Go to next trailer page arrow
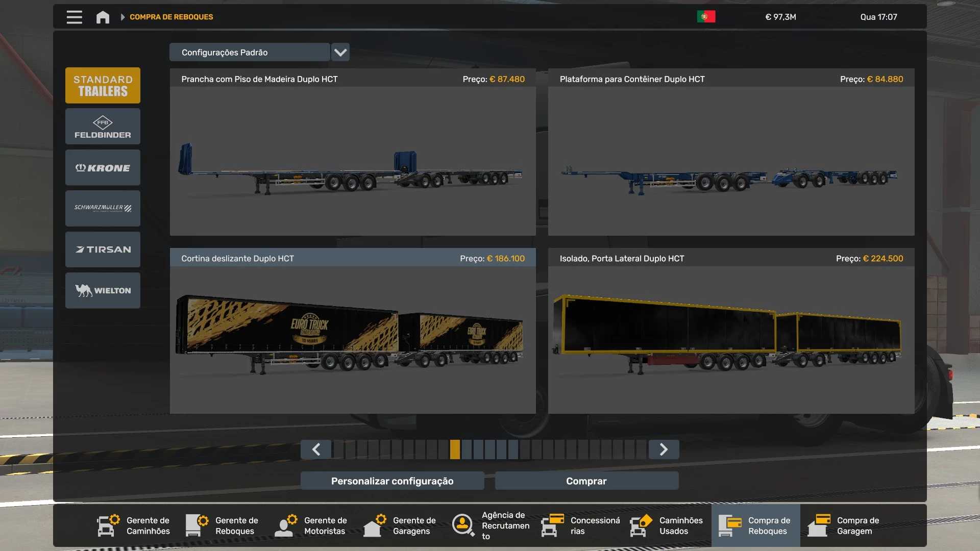980x551 pixels. click(664, 449)
